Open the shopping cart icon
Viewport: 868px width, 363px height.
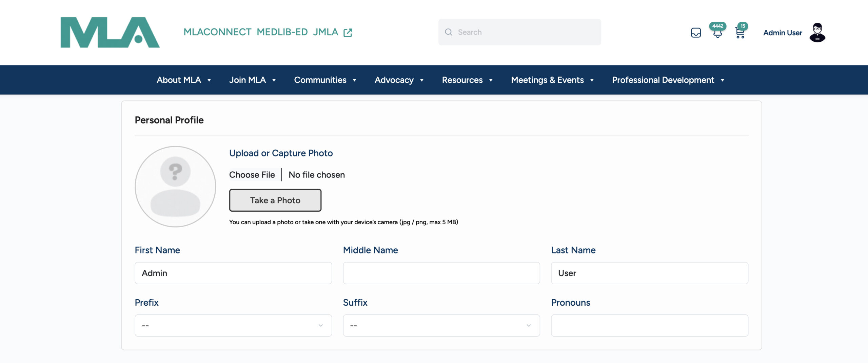point(740,33)
